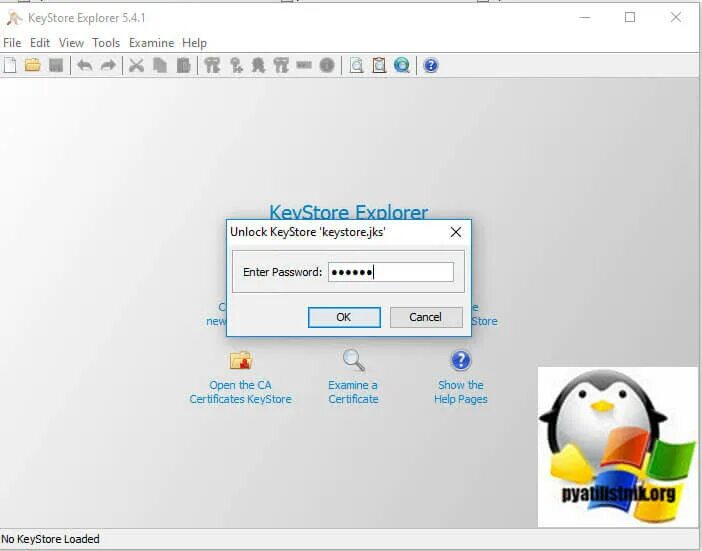Minimize the KeyStore Explorer window
This screenshot has height=551, width=702.
[585, 17]
